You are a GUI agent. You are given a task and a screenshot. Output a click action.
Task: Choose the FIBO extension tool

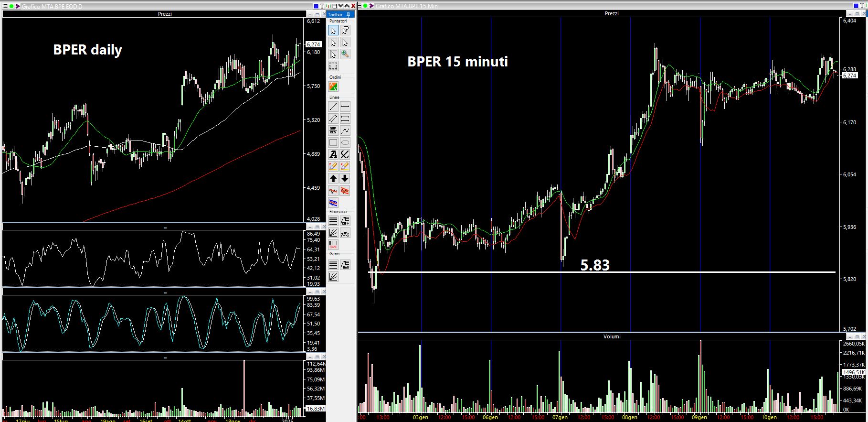(345, 221)
